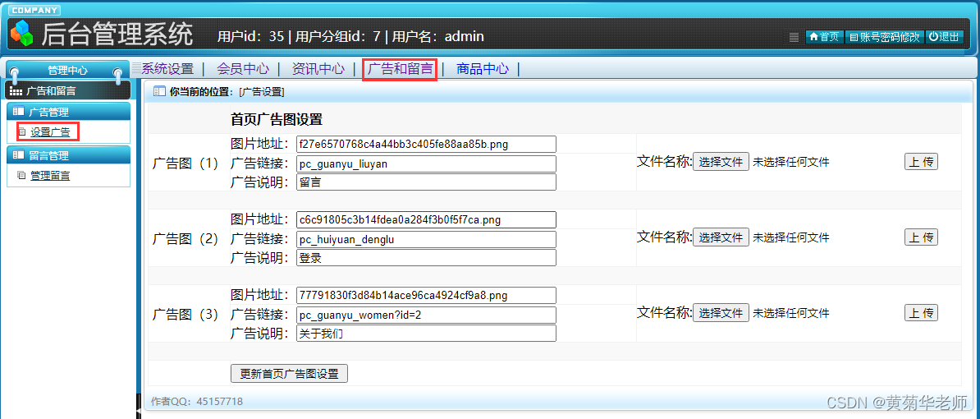Open the 系统设置 menu
Viewport: 980px width, 419px height.
(167, 69)
